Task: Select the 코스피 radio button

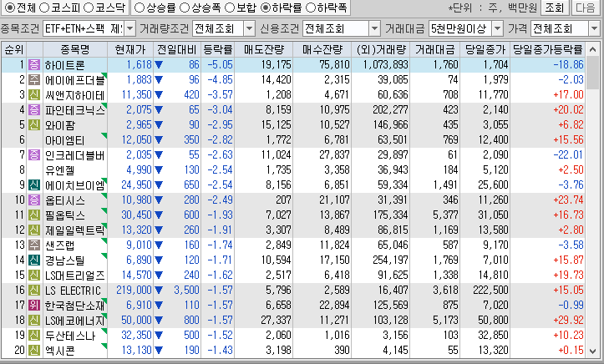Action: tap(44, 8)
